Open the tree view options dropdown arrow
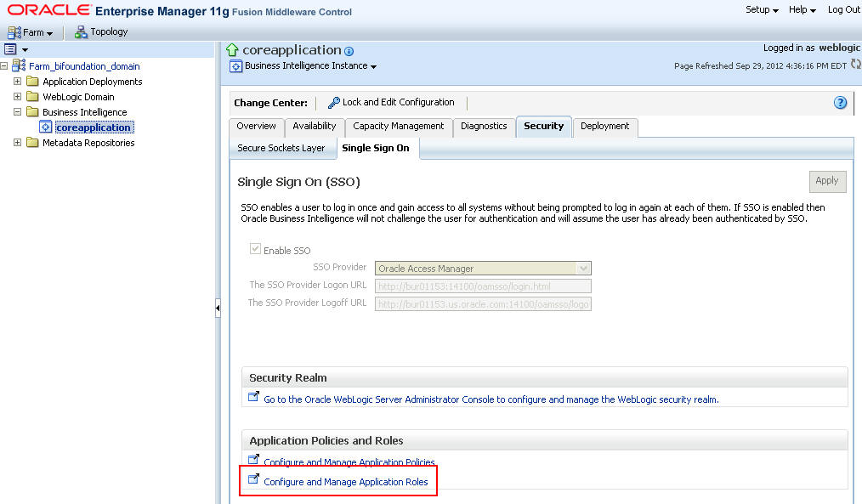This screenshot has width=862, height=504. 25,49
